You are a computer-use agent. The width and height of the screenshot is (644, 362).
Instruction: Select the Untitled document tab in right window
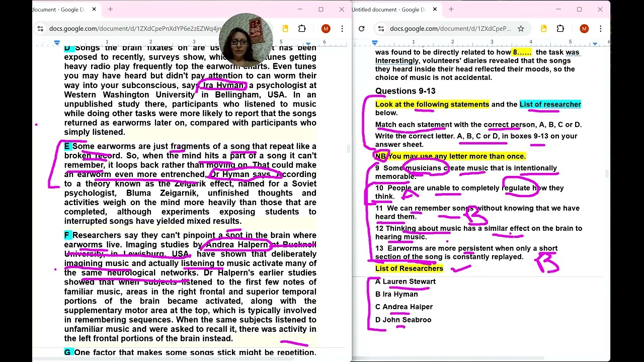tap(389, 9)
